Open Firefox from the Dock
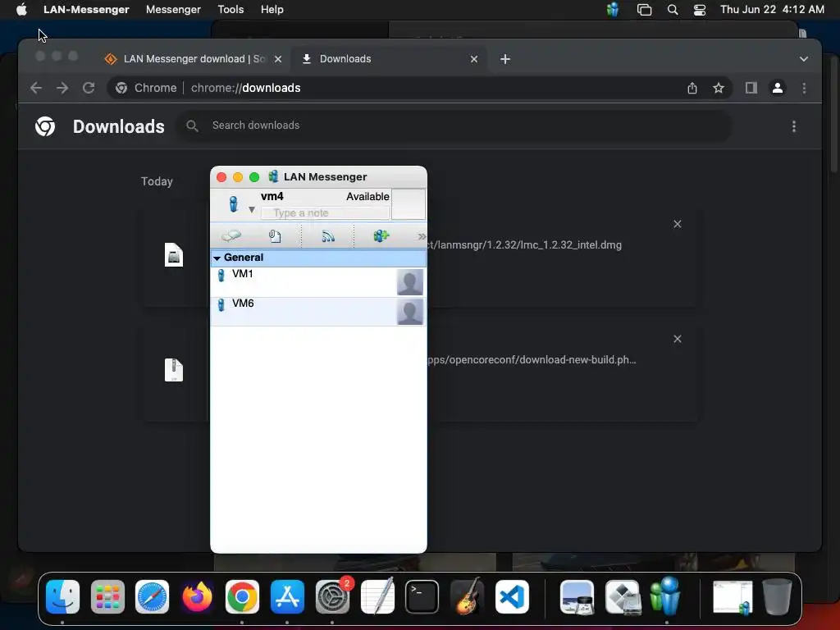This screenshot has height=630, width=840. tap(197, 597)
